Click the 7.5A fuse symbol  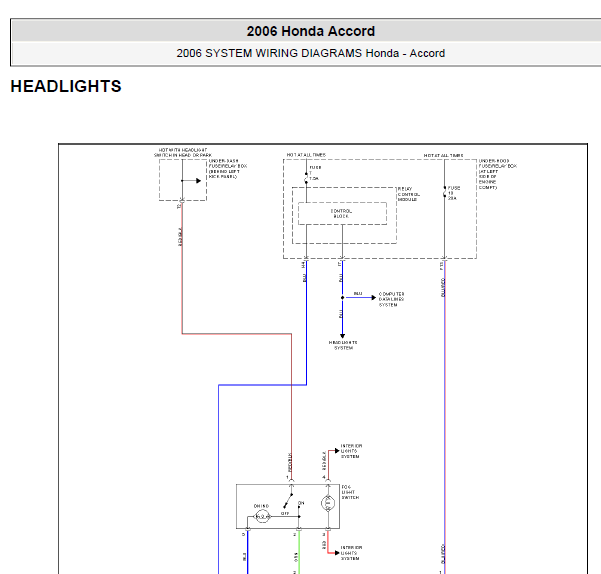point(306,178)
